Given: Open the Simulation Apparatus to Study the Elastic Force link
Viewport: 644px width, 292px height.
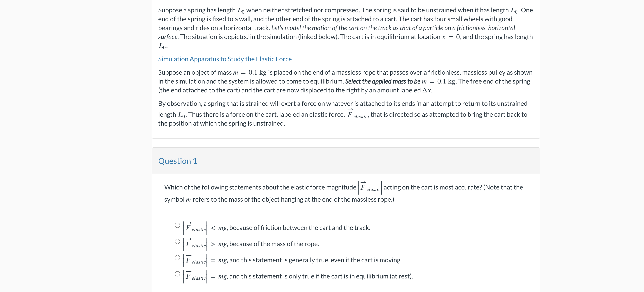Looking at the screenshot, I should [x=225, y=59].
